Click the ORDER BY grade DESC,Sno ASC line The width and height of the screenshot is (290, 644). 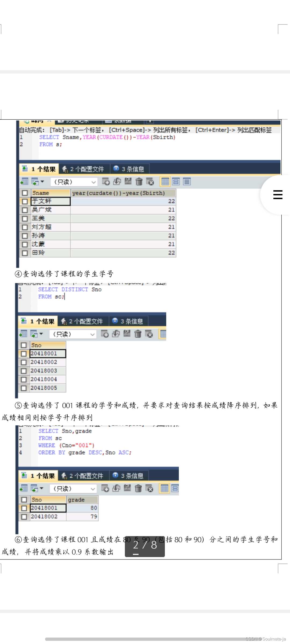(85, 453)
